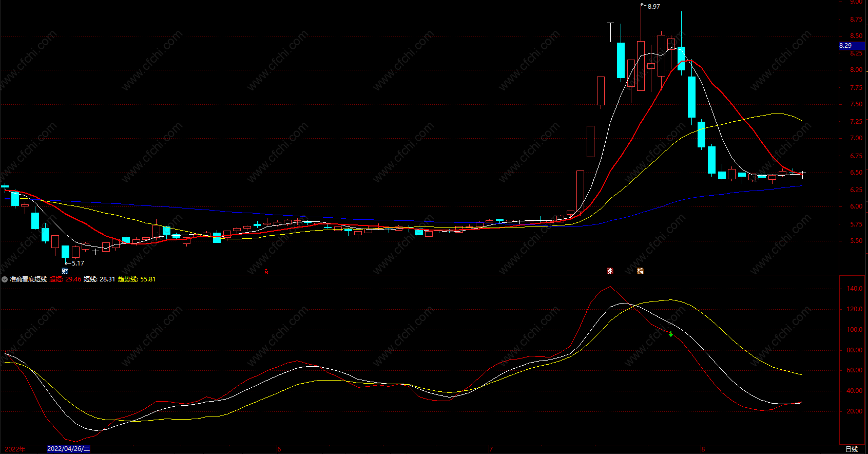Click the 5.17 low price label
Image resolution: width=868 pixels, height=454 pixels.
tap(78, 263)
